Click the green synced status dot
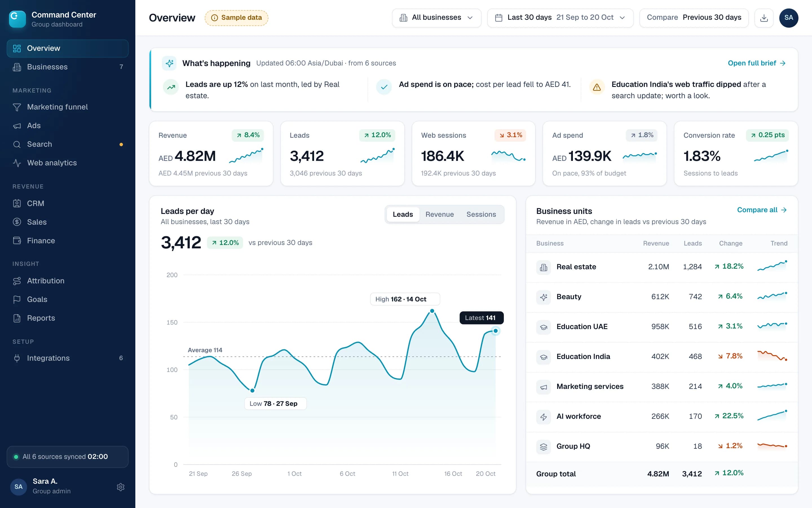 pos(16,457)
